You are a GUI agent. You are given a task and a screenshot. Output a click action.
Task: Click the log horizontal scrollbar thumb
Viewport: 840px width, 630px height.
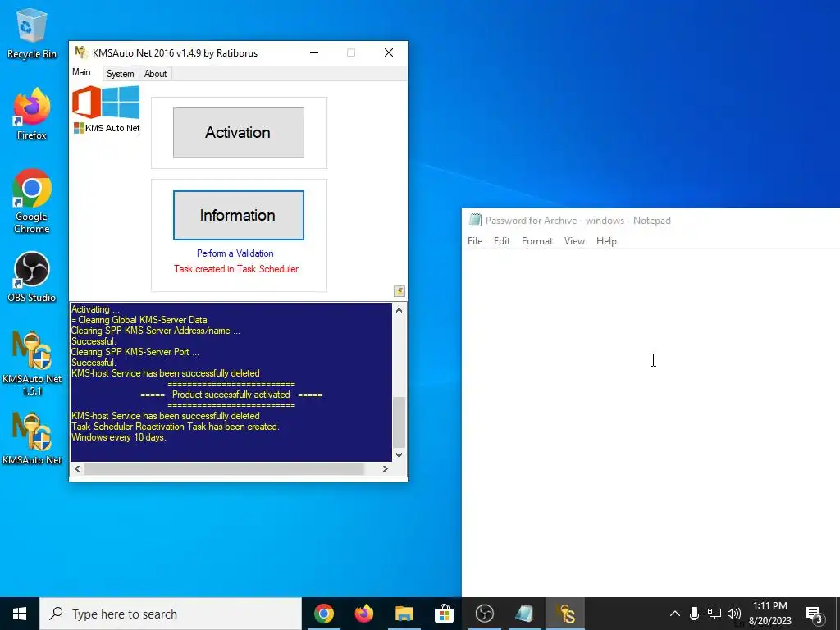pyautogui.click(x=224, y=468)
